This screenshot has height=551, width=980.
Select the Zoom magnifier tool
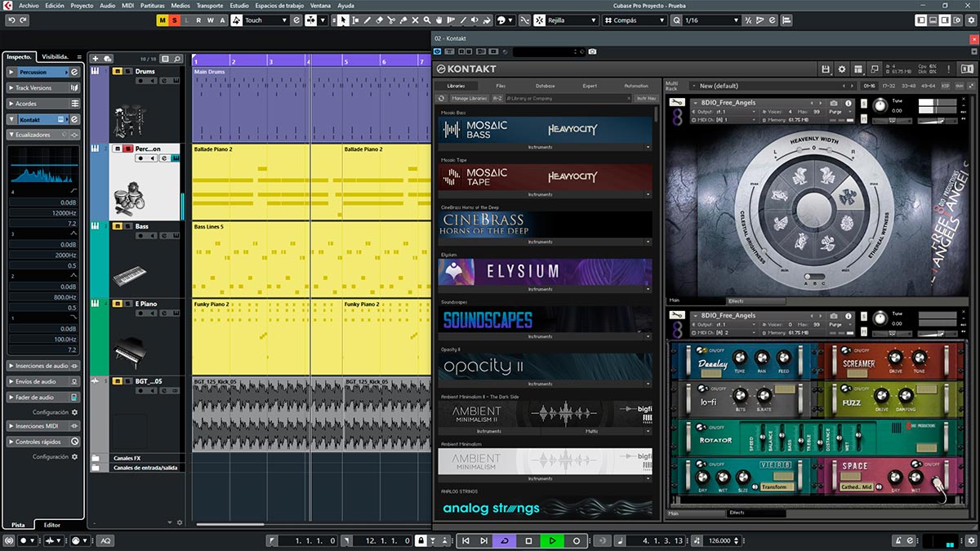(x=427, y=20)
